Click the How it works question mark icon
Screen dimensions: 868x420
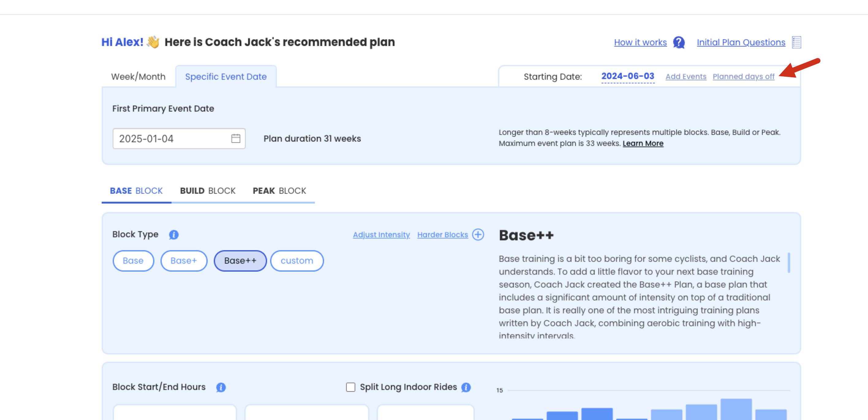679,43
